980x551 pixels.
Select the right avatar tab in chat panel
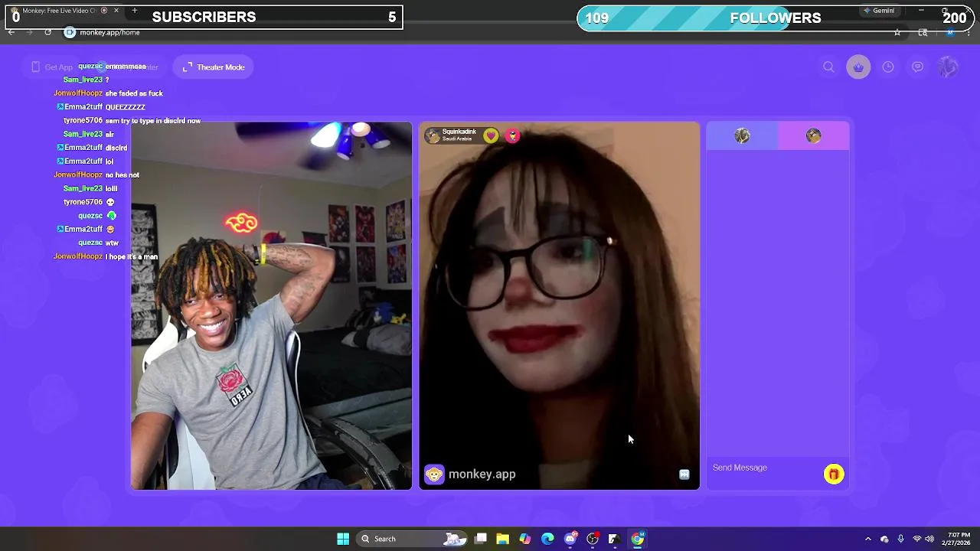[x=813, y=136]
